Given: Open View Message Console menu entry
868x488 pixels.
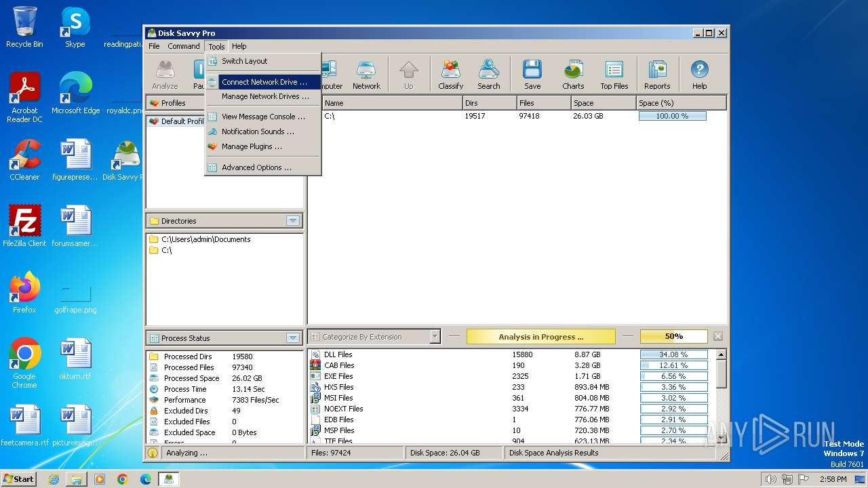Looking at the screenshot, I should point(263,117).
